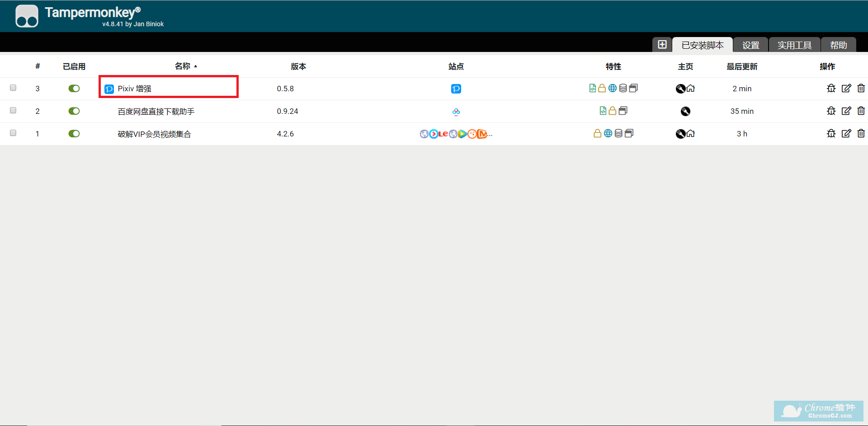
Task: Edit the Pixiv 增强 script
Action: [846, 89]
